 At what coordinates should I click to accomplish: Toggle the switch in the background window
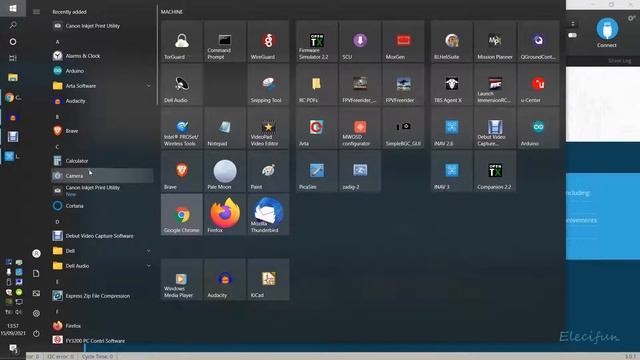coord(572,35)
